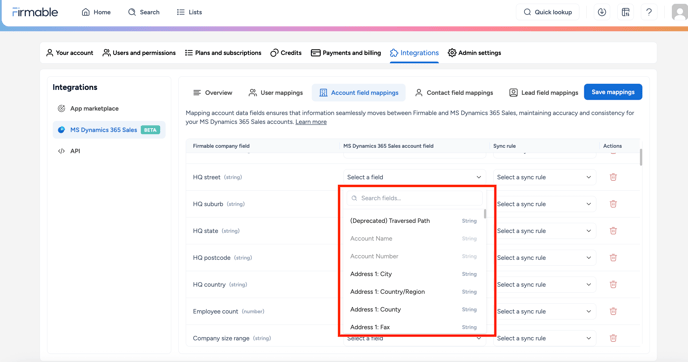Select MS Dynamics 365 Sales integration
The image size is (688, 362).
(x=109, y=130)
